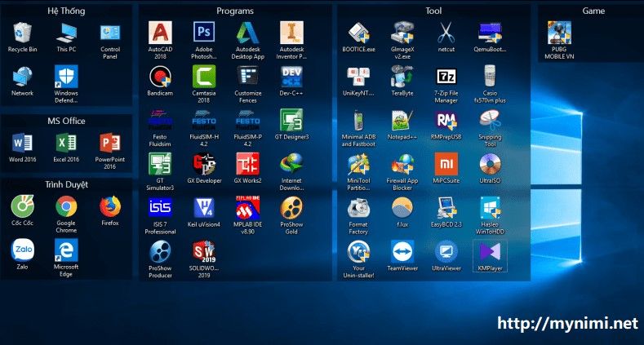This screenshot has height=345, width=644.
Task: Select the Word 2016 icon
Action: pos(23,144)
